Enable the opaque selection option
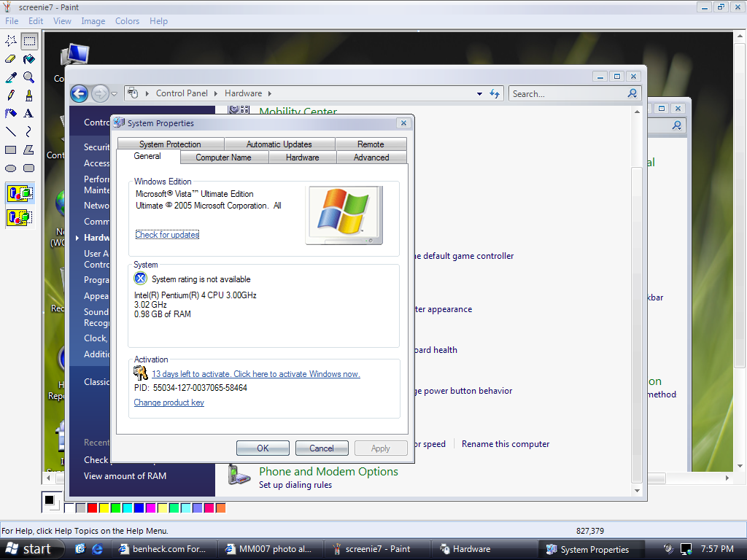 [20, 194]
